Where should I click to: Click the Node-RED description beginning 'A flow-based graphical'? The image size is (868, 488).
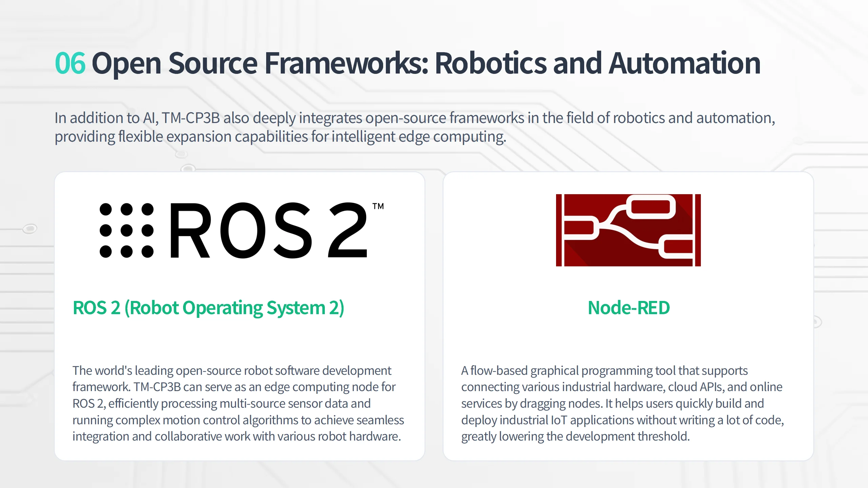623,403
